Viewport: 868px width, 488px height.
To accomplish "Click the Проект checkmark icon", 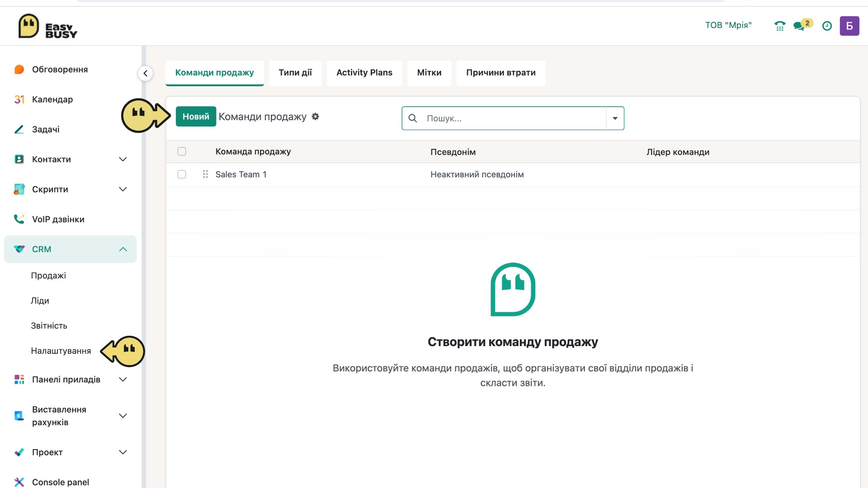I will coord(19,452).
